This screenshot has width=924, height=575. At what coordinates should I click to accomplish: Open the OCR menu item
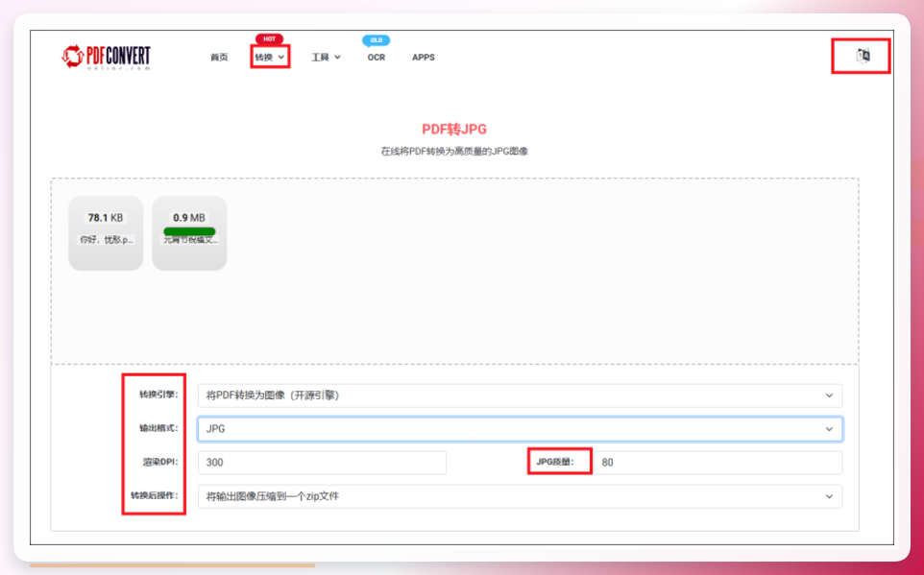click(376, 58)
